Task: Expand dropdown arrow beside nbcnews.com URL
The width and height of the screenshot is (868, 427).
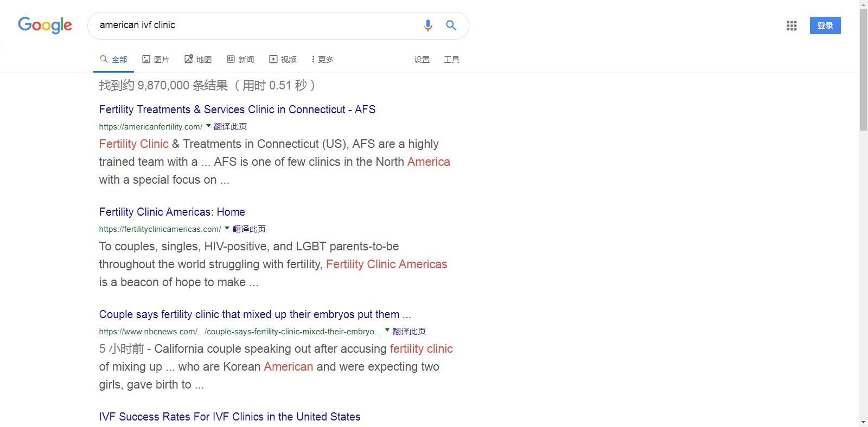Action: pyautogui.click(x=387, y=330)
